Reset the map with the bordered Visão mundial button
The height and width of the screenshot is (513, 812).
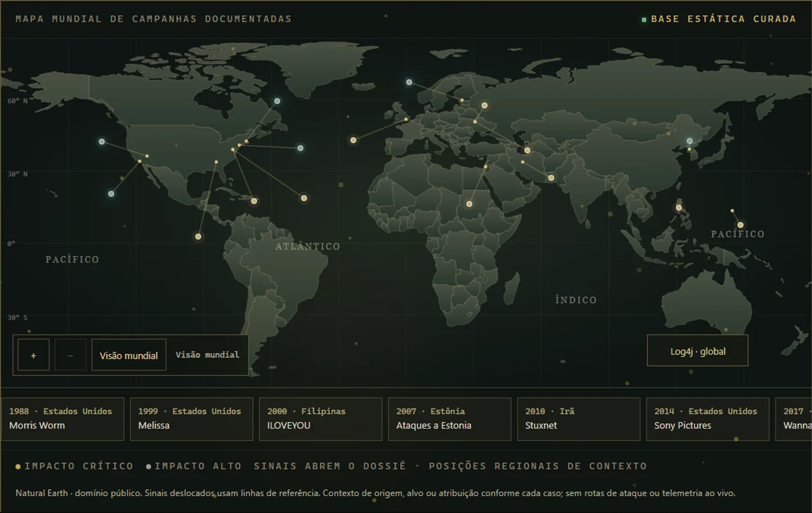pos(129,355)
